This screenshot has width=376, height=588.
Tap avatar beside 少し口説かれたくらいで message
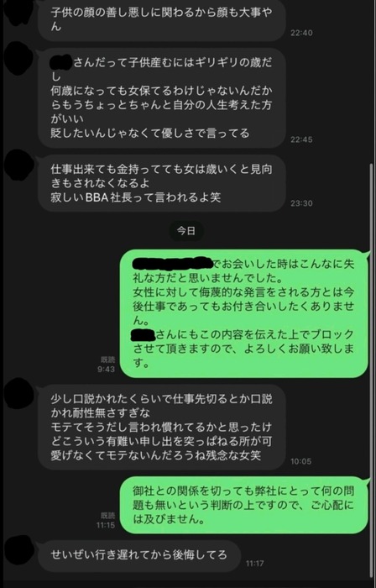(x=18, y=393)
